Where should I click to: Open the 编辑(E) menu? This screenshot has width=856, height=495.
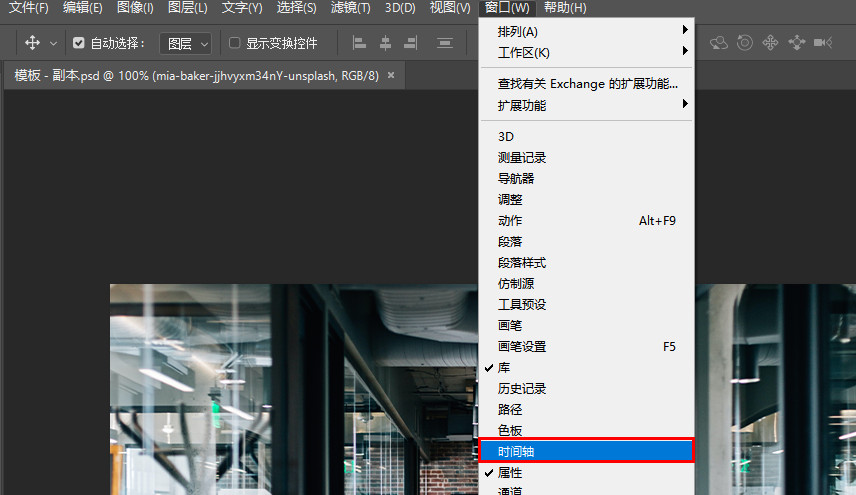[x=82, y=8]
